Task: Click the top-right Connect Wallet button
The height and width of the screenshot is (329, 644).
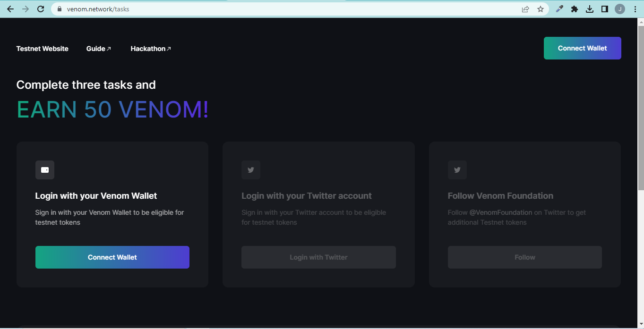Action: click(x=582, y=48)
